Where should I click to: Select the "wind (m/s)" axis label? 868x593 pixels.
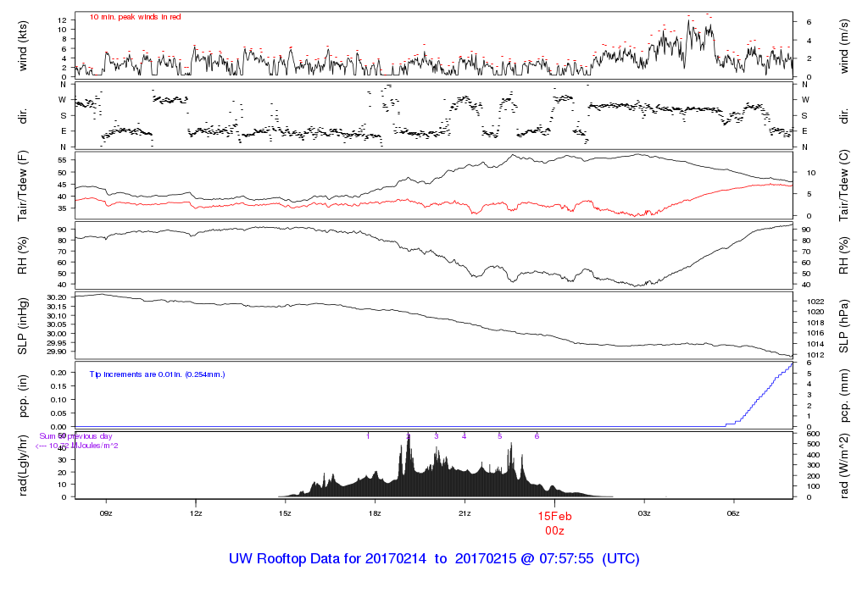click(843, 46)
